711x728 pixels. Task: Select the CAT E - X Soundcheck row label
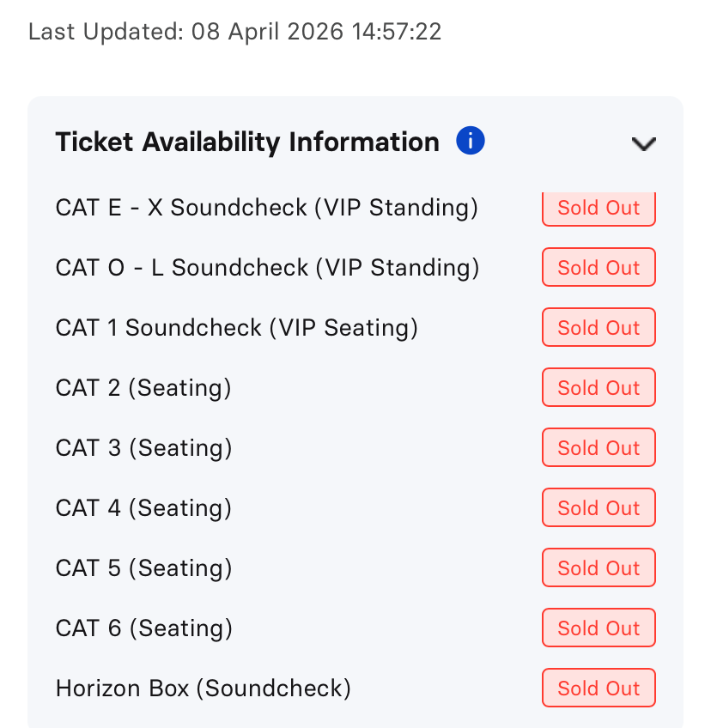tap(266, 208)
